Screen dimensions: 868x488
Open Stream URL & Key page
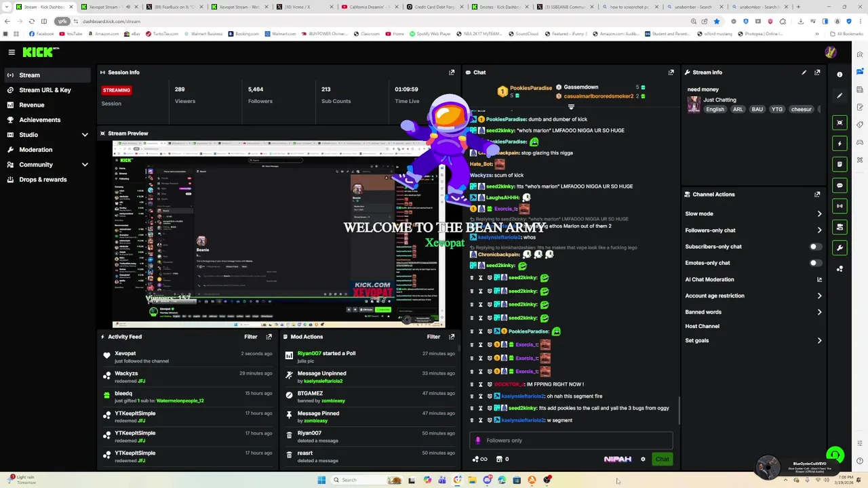click(x=47, y=90)
